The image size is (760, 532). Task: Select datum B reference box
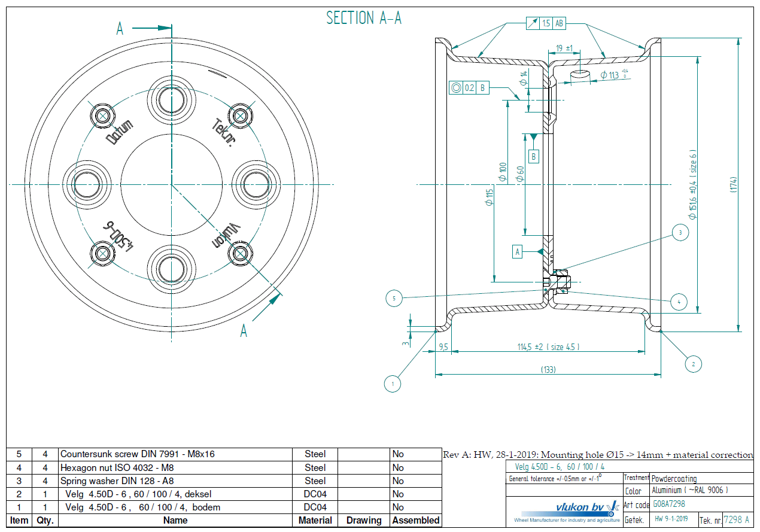534,157
